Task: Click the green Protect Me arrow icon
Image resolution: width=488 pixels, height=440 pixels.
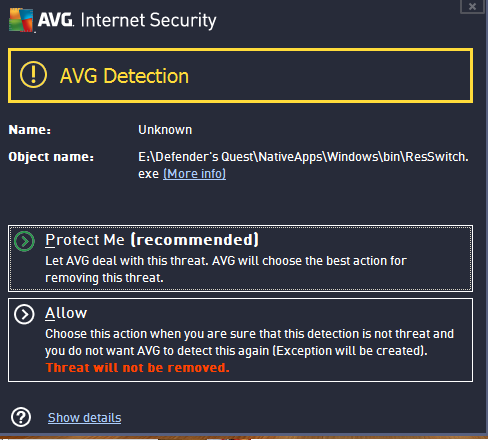Action: pyautogui.click(x=24, y=241)
